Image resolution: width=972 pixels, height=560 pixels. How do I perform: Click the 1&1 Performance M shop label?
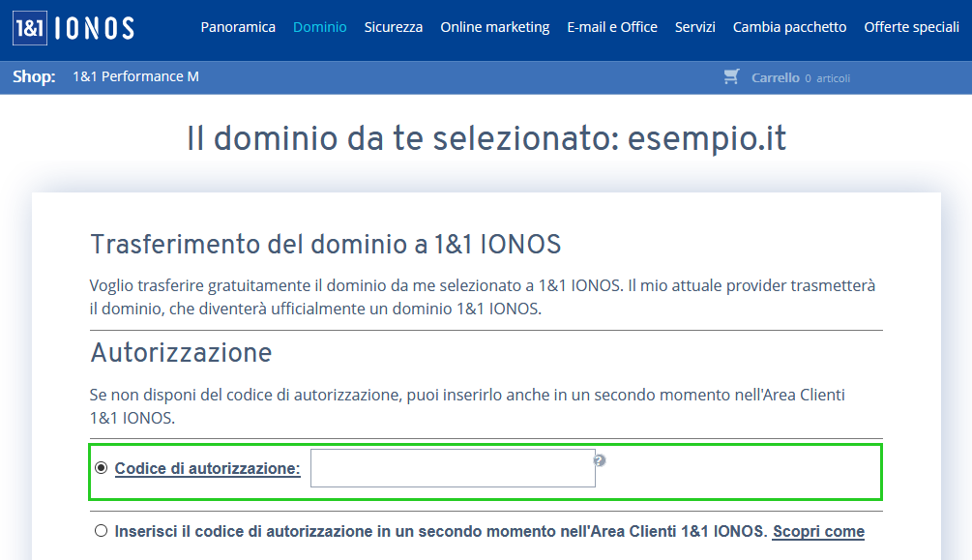click(135, 76)
